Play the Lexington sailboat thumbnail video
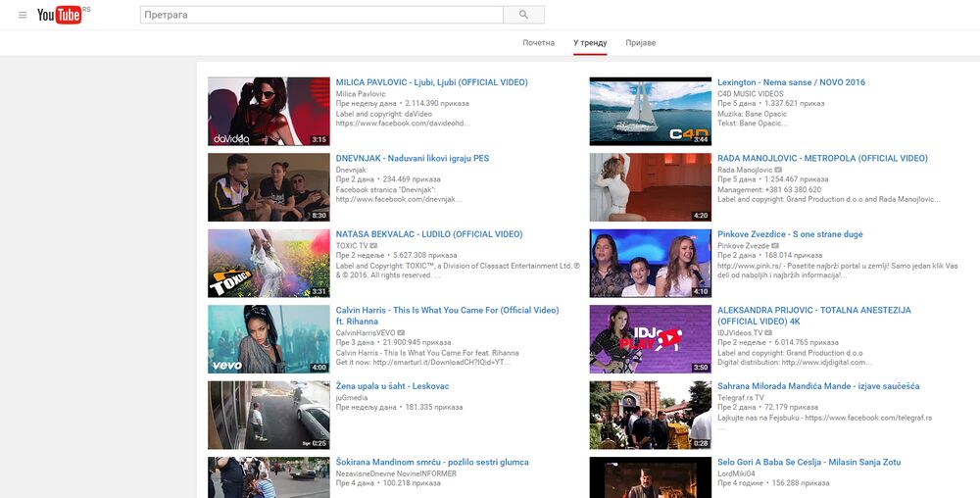 (650, 112)
